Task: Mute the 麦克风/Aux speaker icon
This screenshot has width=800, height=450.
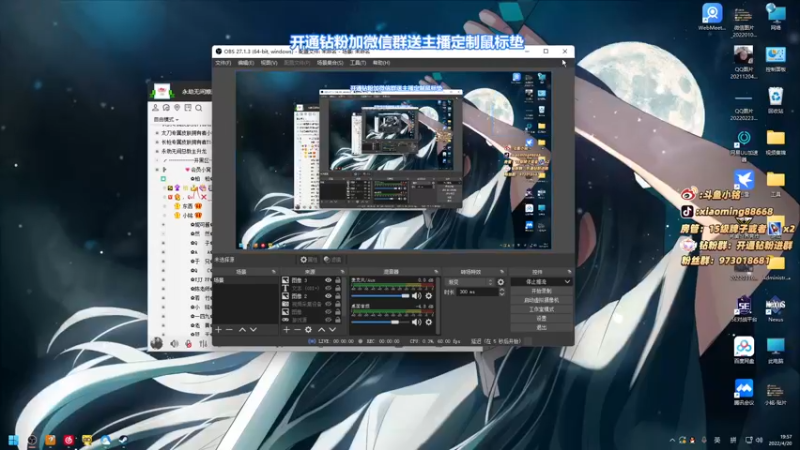Action: click(x=417, y=296)
